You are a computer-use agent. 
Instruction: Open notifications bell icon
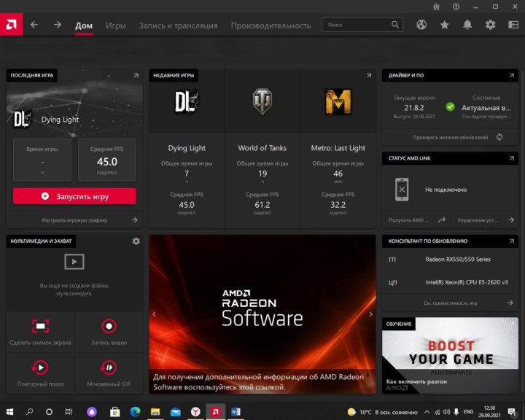467,25
